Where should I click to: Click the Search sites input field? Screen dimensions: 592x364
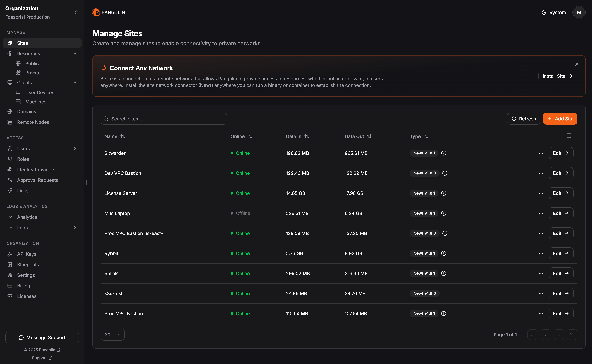164,119
